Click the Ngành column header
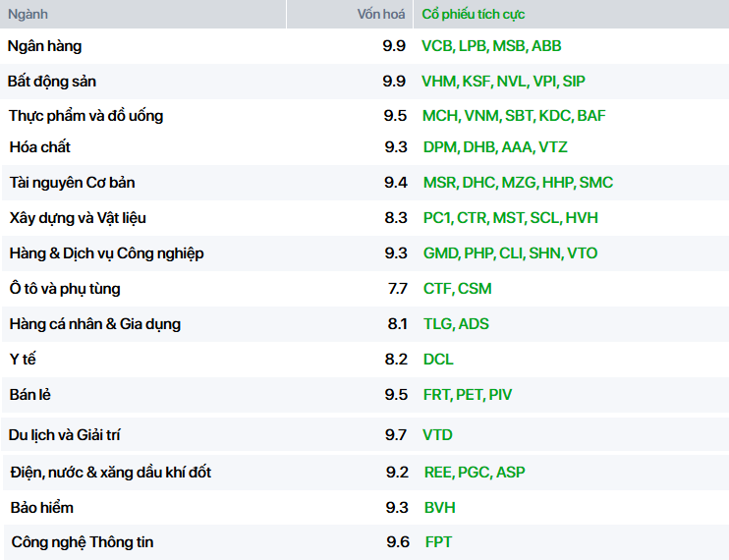The width and height of the screenshot is (729, 560). coord(28,15)
